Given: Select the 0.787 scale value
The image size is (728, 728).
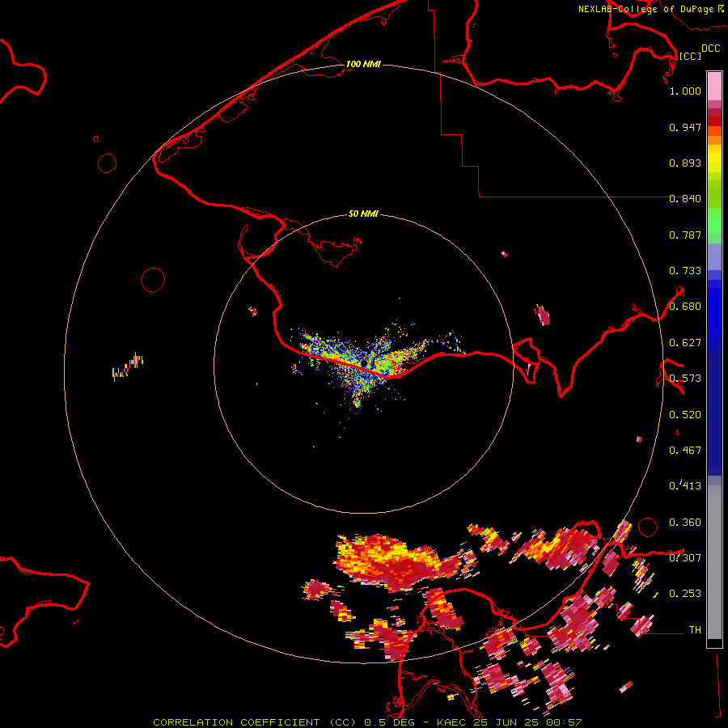Looking at the screenshot, I should point(685,235).
